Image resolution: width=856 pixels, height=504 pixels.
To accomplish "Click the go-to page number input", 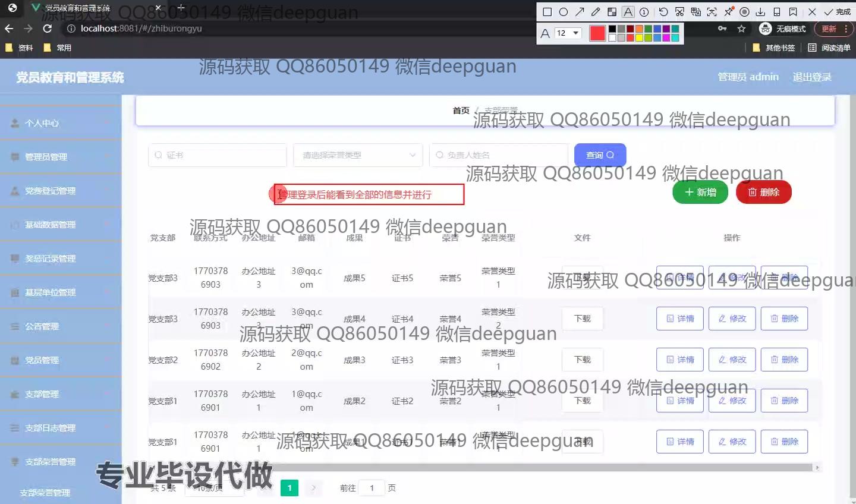I will (x=372, y=488).
